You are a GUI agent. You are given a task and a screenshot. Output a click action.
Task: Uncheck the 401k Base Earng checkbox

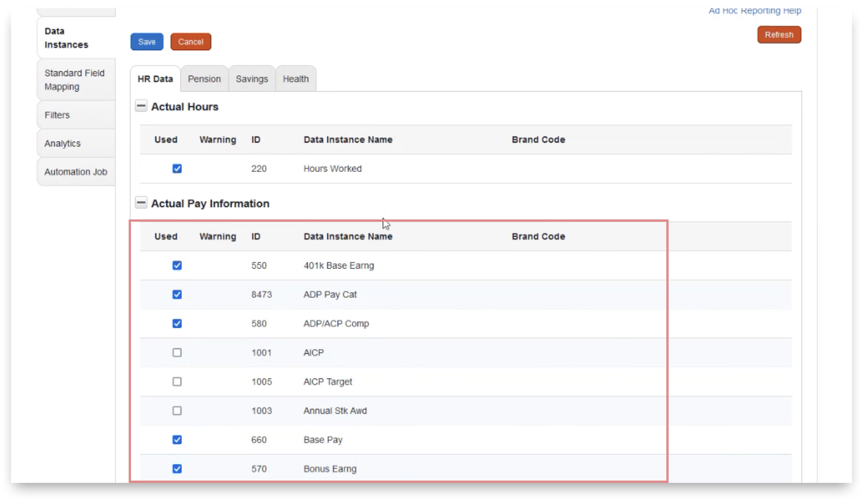click(177, 266)
